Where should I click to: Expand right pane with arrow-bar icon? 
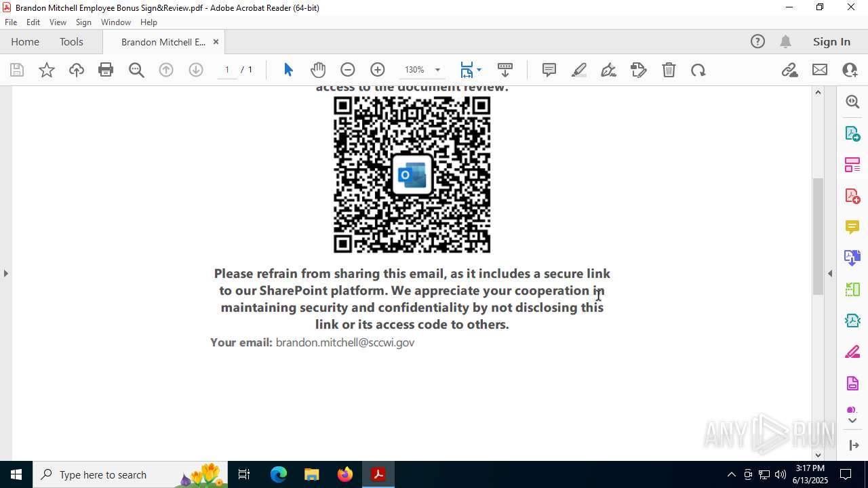click(854, 445)
